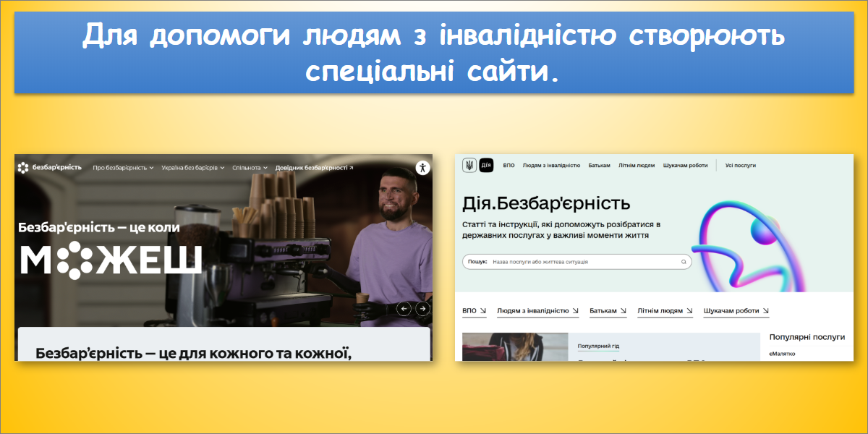Open 'Усі послуги' in navigation
Viewport: 868px width, 434px height.
tap(741, 165)
